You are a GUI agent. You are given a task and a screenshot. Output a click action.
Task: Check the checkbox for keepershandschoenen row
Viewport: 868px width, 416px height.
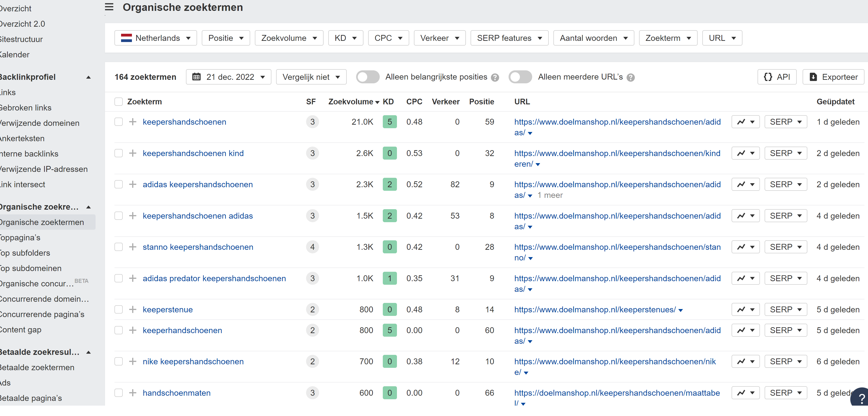119,122
